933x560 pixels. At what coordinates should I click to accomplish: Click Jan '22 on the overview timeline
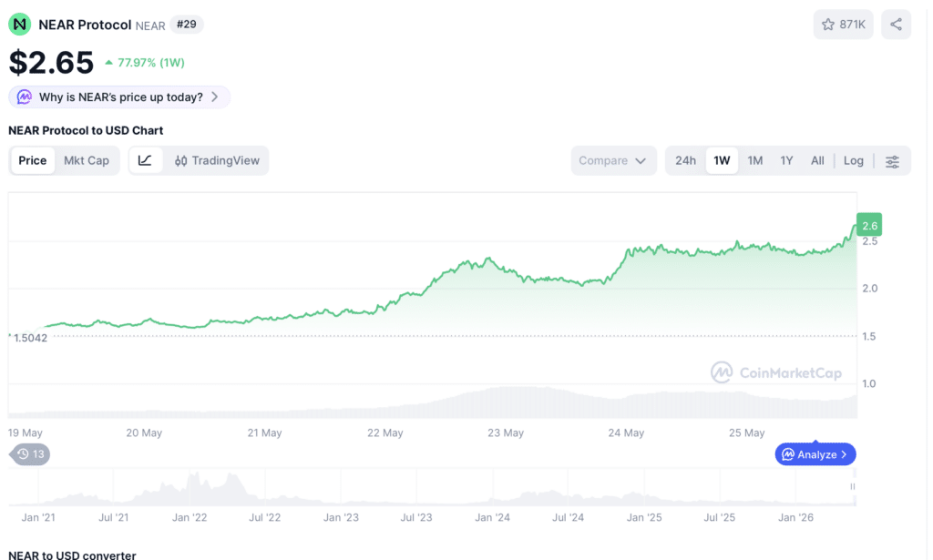coord(190,517)
